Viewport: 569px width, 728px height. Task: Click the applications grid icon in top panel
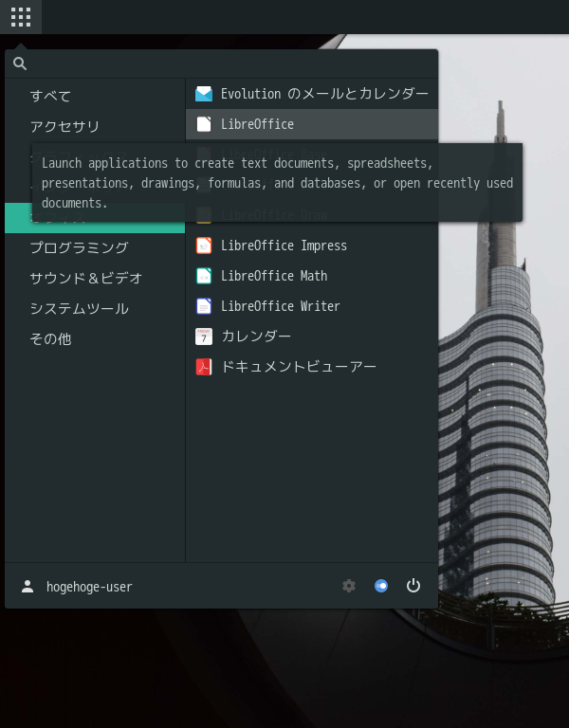(21, 17)
